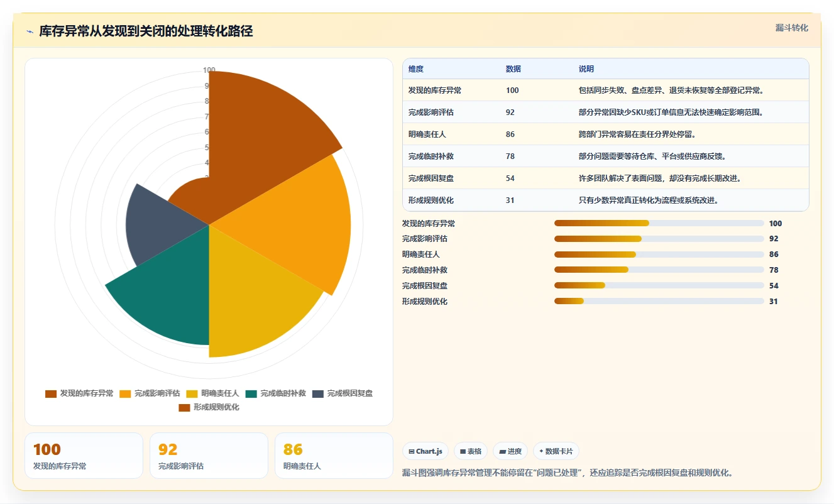Viewport: 834px width, 504px height.
Task: Open the data card showing 92
Action: pyautogui.click(x=209, y=456)
